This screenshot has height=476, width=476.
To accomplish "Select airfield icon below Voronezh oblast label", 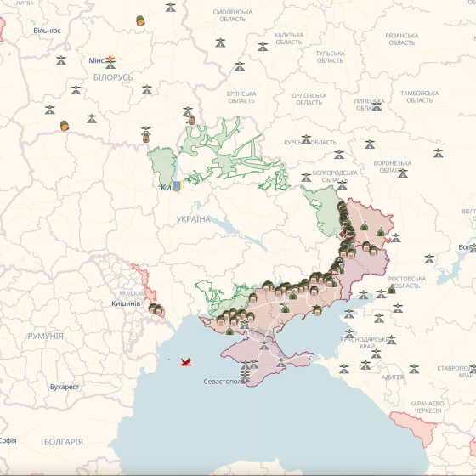I will pos(403,173).
